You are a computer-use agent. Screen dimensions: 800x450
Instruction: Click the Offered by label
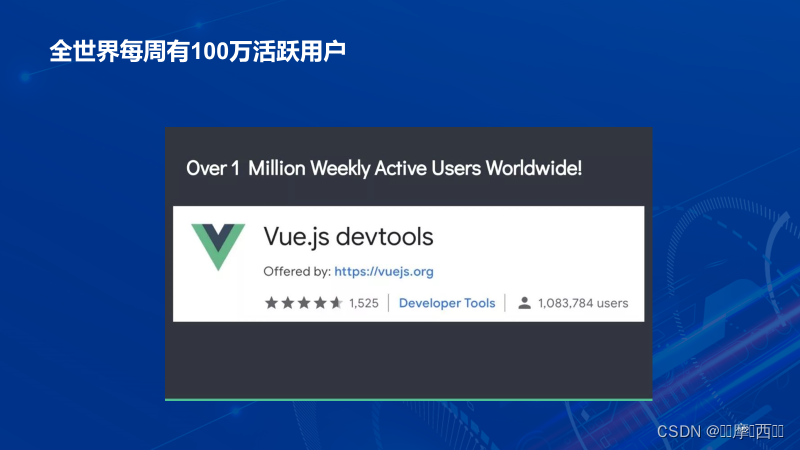point(297,271)
